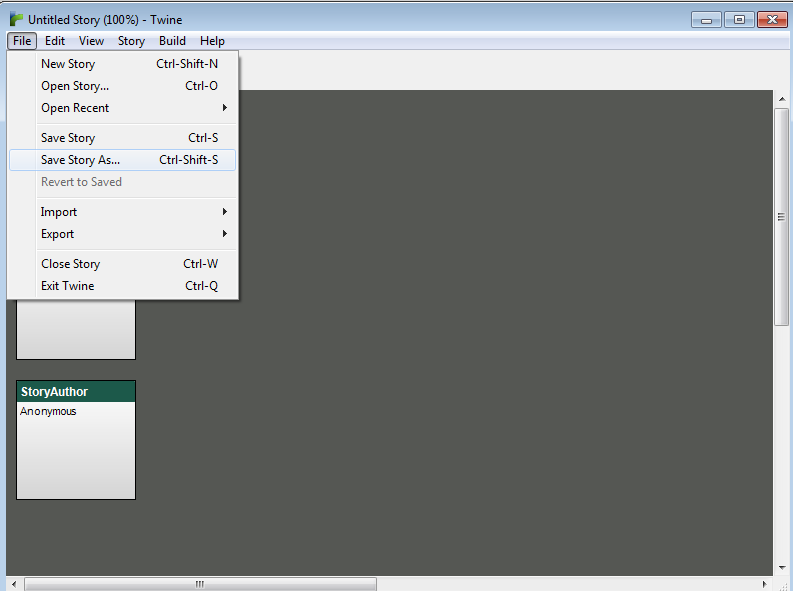Screen dimensions: 793x591
Task: Click Save Story menu item
Action: tap(68, 138)
